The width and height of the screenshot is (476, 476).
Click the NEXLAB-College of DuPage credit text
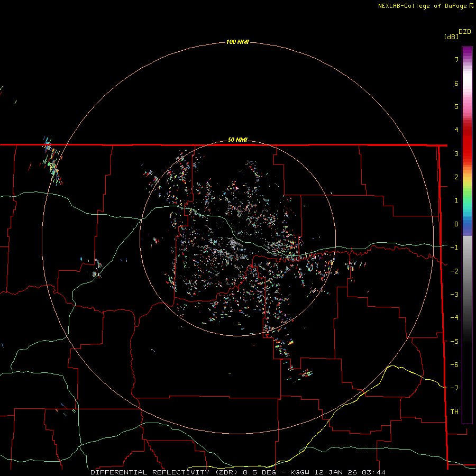click(x=422, y=6)
